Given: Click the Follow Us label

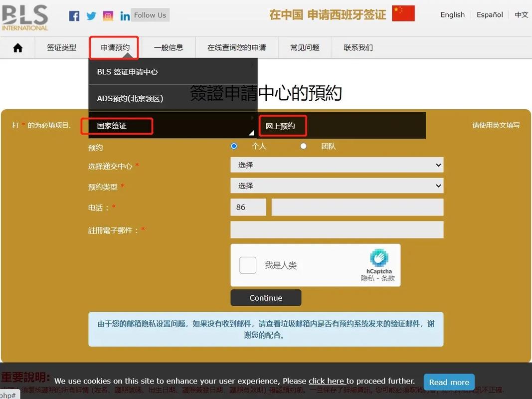Looking at the screenshot, I should pos(150,15).
